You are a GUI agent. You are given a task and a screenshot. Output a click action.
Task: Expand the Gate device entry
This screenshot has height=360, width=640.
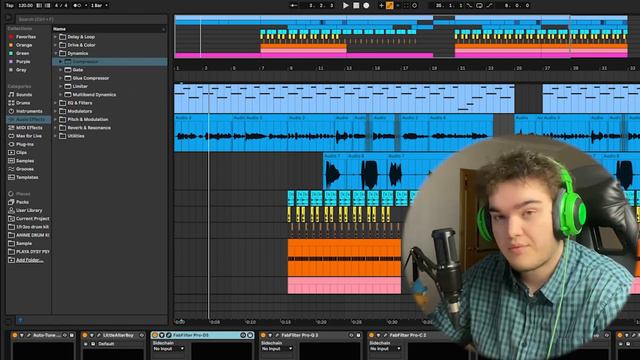click(x=60, y=70)
